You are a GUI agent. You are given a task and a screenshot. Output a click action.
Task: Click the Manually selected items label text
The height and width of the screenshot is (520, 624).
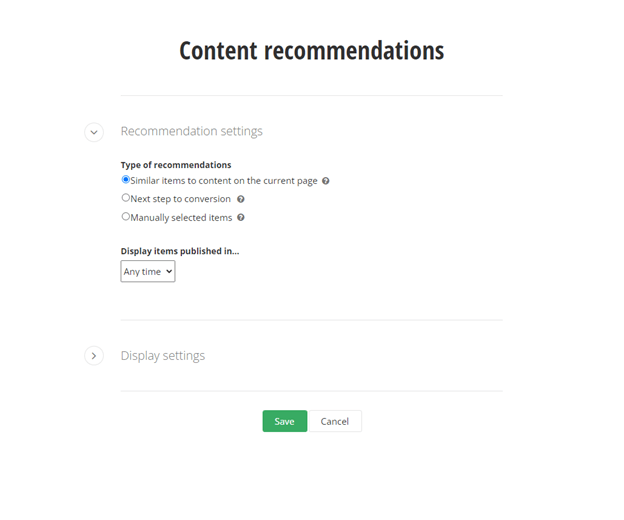(x=181, y=217)
